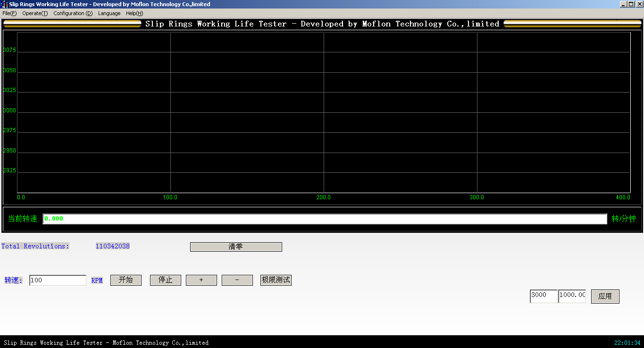Open the File menu
The height and width of the screenshot is (348, 644).
[9, 13]
